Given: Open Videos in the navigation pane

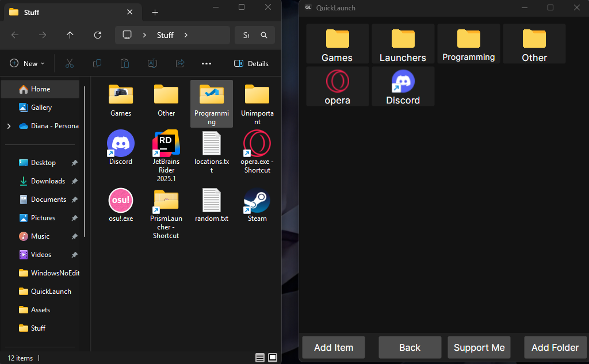Looking at the screenshot, I should click(40, 255).
